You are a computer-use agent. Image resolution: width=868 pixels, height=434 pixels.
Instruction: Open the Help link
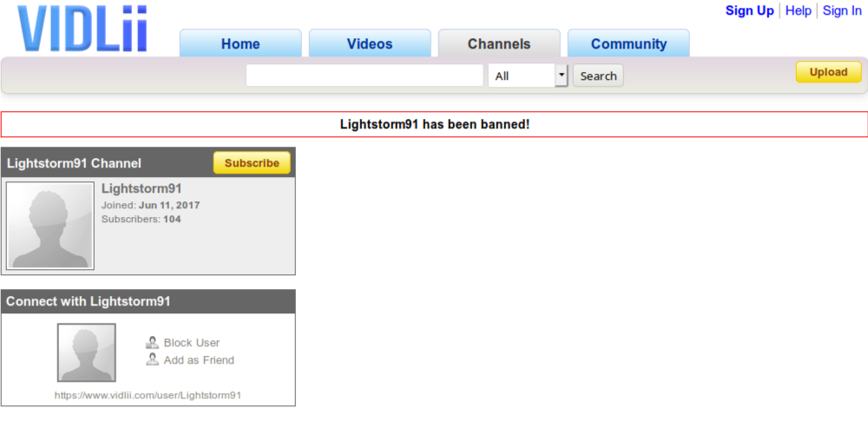[799, 10]
